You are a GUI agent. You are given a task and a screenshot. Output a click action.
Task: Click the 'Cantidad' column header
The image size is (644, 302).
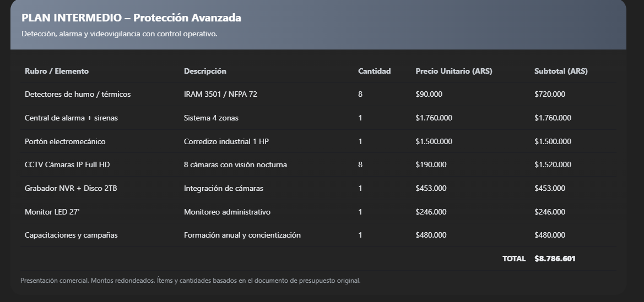pos(374,71)
